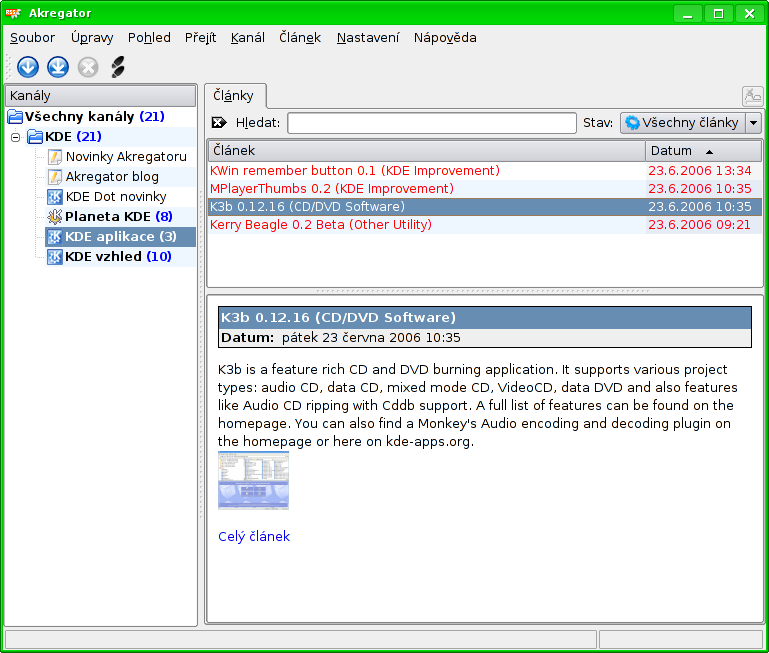Click the K3b screenshot thumbnail in article
769x653 pixels.
[x=253, y=480]
